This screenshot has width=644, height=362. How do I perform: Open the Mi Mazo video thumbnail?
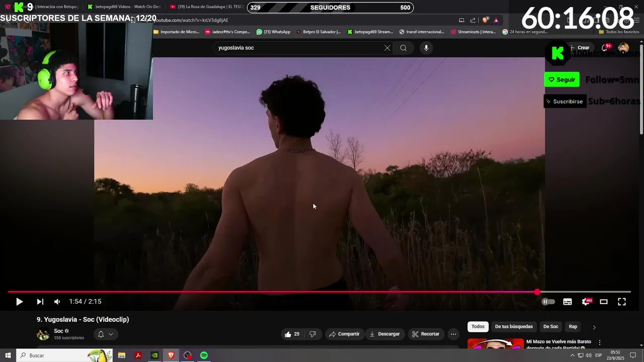coord(496,343)
